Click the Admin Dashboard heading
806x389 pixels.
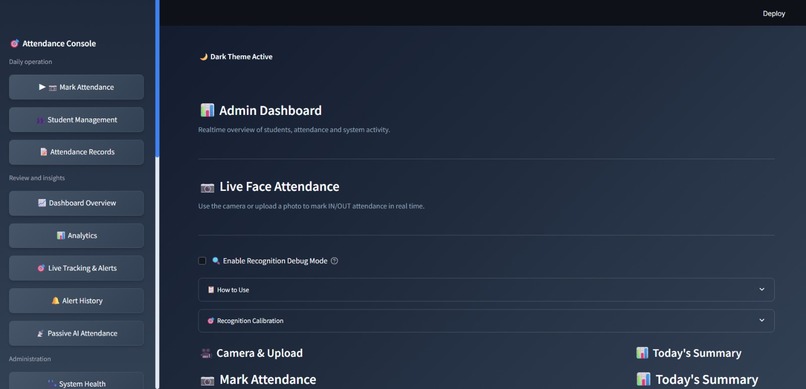point(270,110)
